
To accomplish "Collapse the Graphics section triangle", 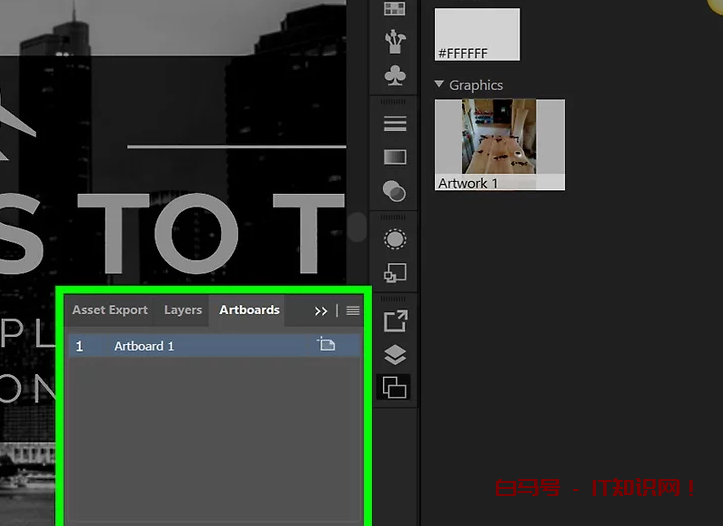I will tap(440, 85).
